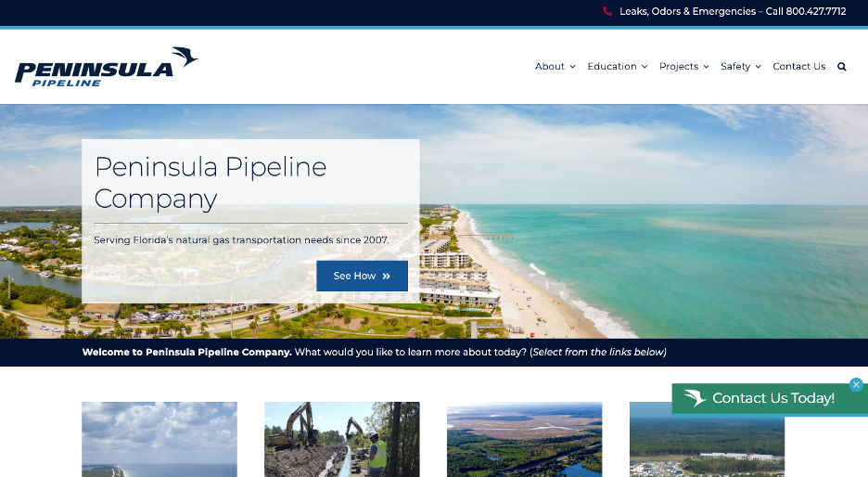
Task: Close the Contact Us Today popup
Action: tap(856, 384)
